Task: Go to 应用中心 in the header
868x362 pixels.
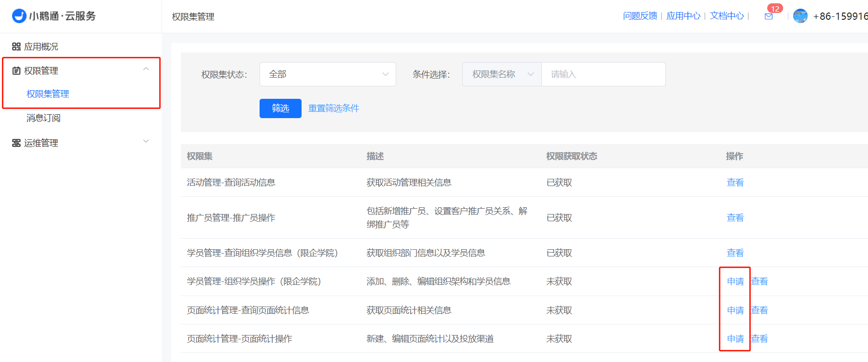Action: [x=683, y=16]
